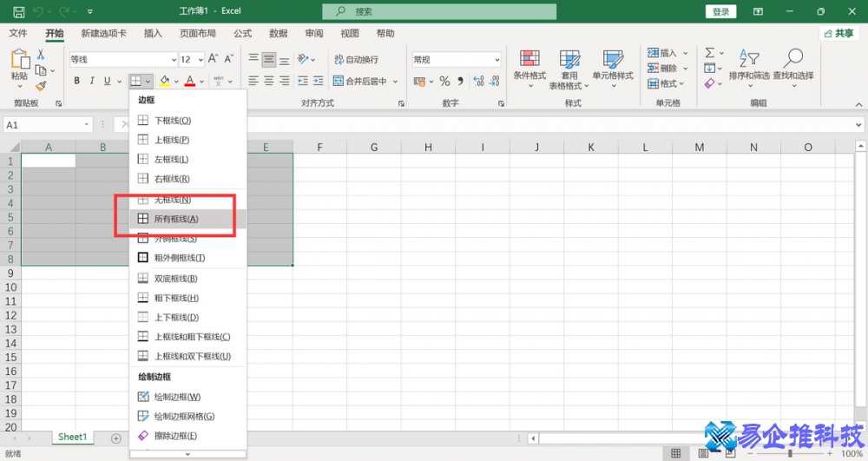The image size is (868, 461).
Task: Click the Share button
Action: (x=838, y=33)
